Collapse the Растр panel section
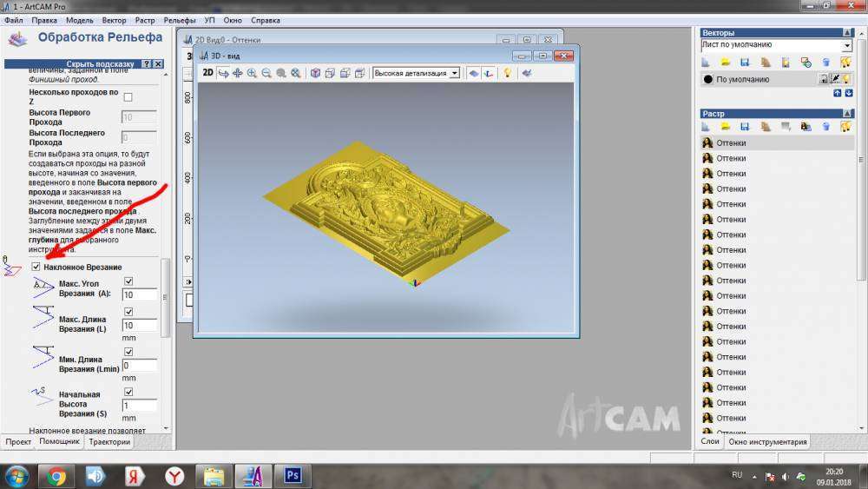Screen dimensions: 868x489 848,114
